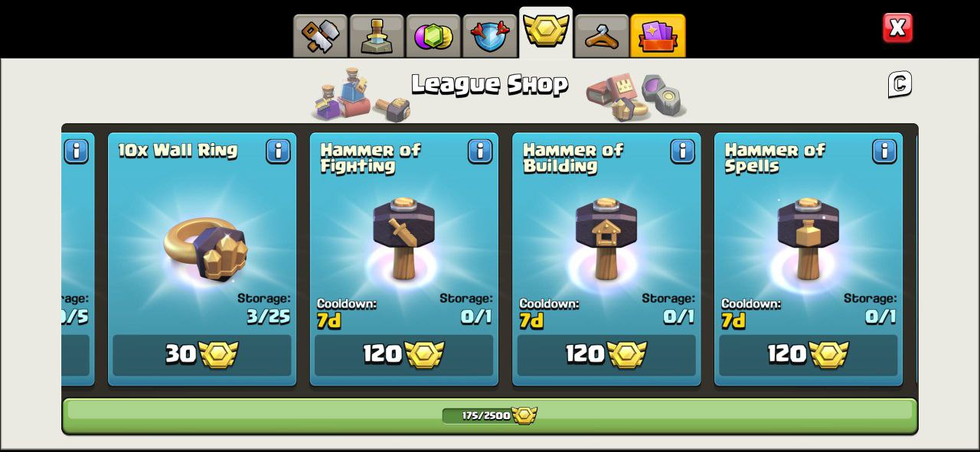Show info for Hammer of Fighting
Image resolution: width=980 pixels, height=452 pixels.
(480, 151)
